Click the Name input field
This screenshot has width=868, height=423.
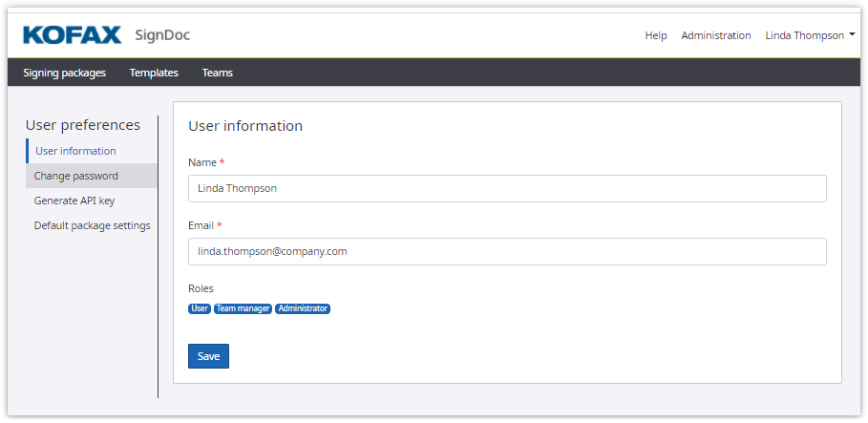506,188
